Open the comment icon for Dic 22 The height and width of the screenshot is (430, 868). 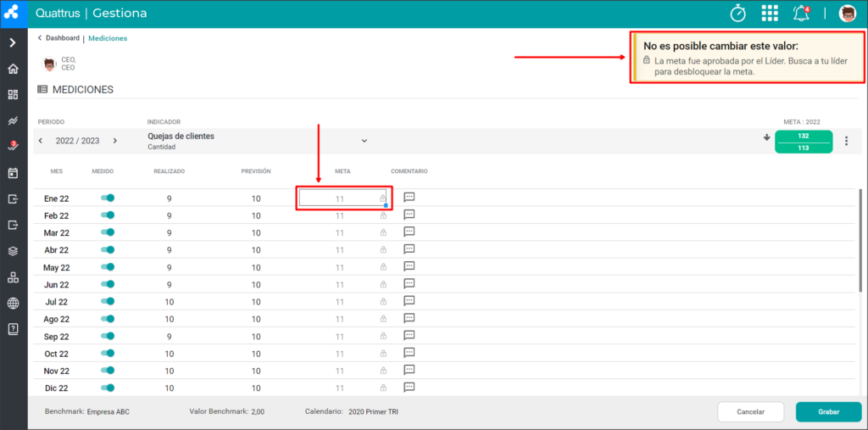pyautogui.click(x=409, y=388)
